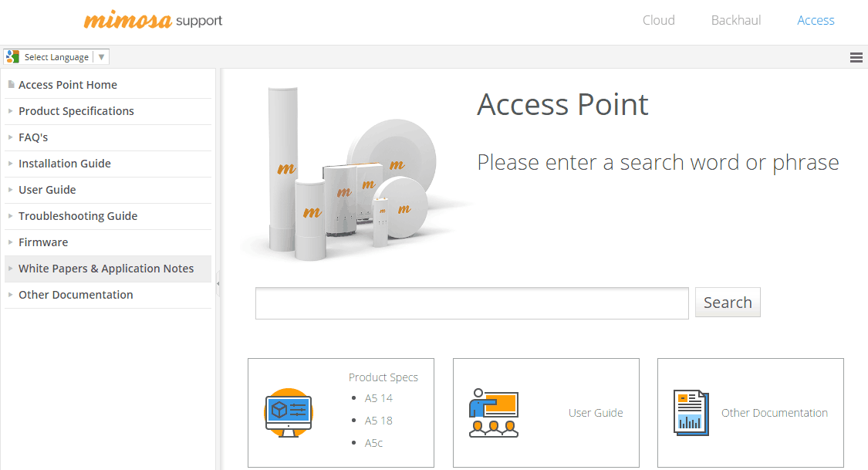Viewport: 868px width, 470px height.
Task: Switch to the Backhaul tab
Action: [736, 21]
